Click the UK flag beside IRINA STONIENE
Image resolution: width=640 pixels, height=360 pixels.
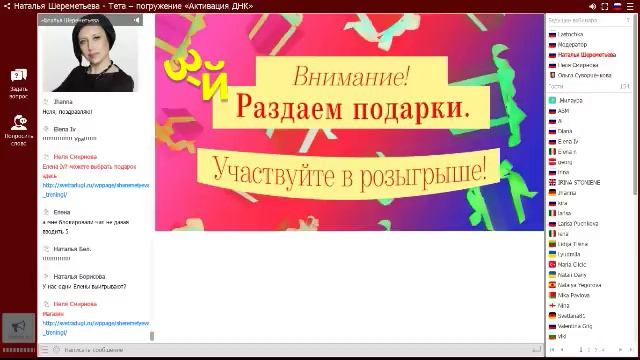pos(552,182)
